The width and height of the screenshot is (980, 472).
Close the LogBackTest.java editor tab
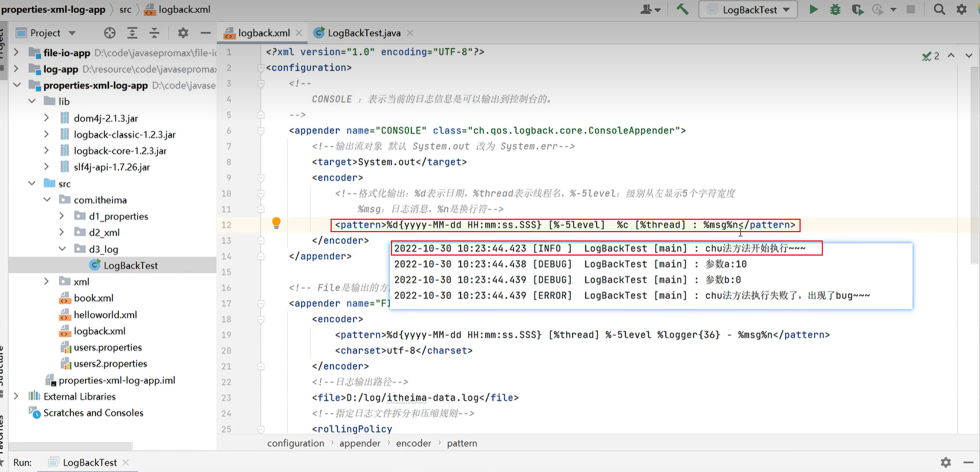[410, 33]
